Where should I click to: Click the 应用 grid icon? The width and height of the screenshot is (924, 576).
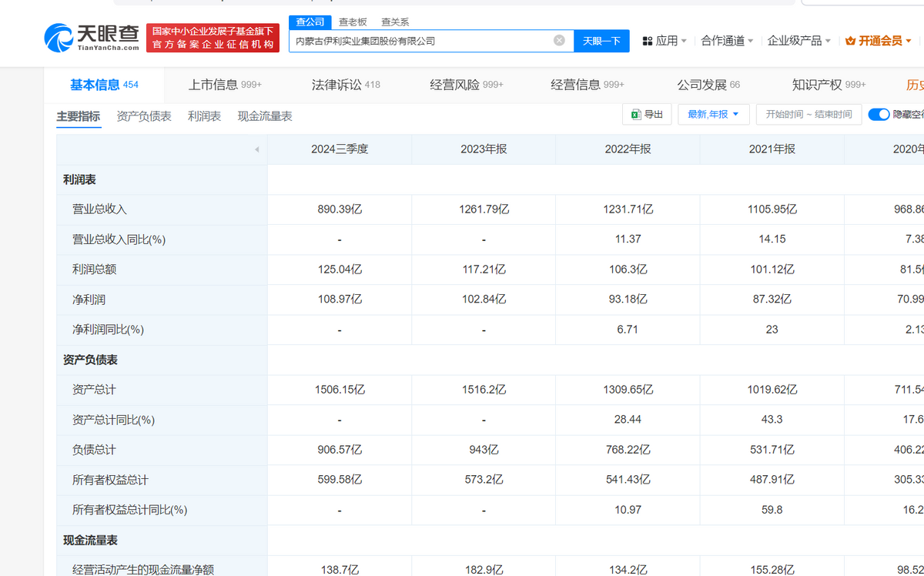pos(648,41)
